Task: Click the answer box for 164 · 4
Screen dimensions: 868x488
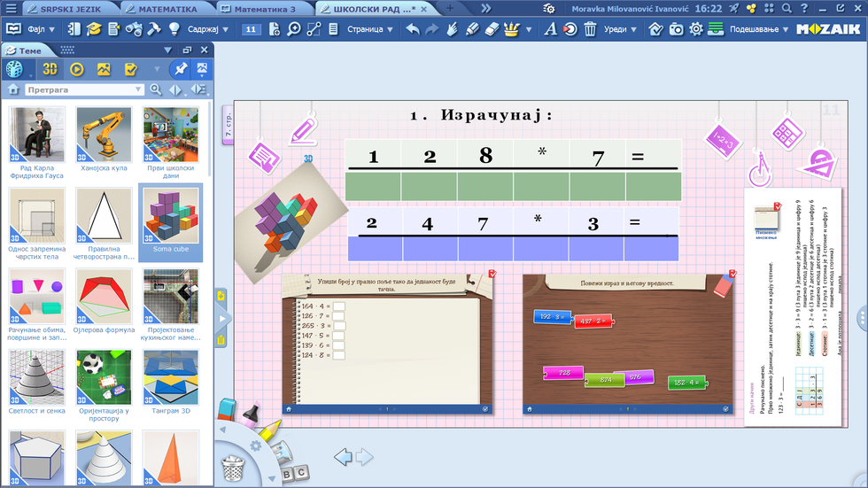Action: tap(338, 306)
